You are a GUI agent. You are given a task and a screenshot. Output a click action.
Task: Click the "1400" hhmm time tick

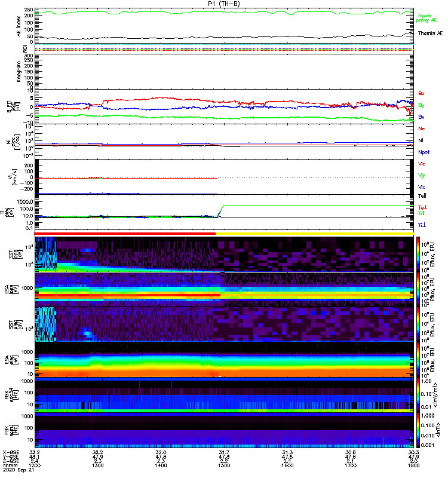click(161, 465)
